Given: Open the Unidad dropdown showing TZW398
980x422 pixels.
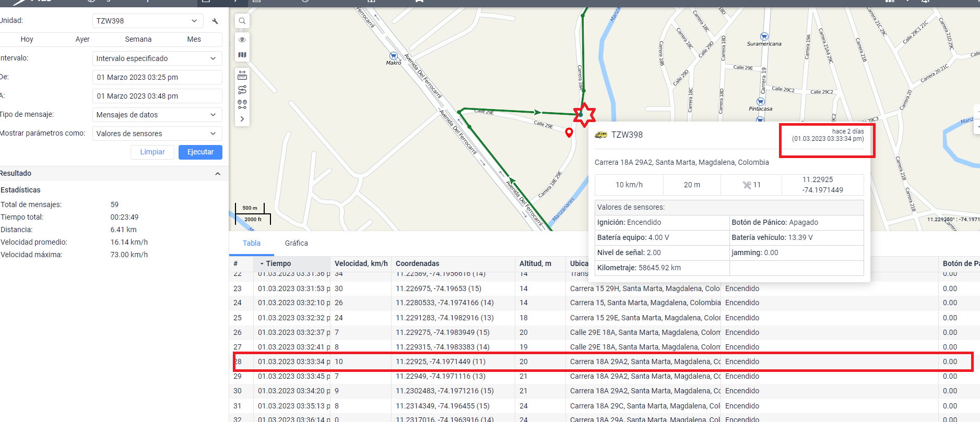Looking at the screenshot, I should pos(147,21).
